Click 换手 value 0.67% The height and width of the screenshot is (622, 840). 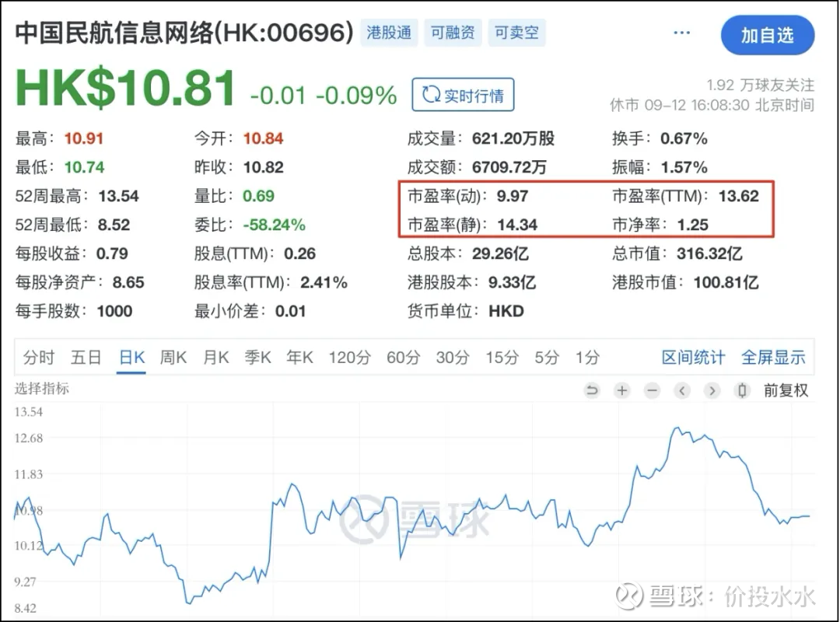point(684,138)
